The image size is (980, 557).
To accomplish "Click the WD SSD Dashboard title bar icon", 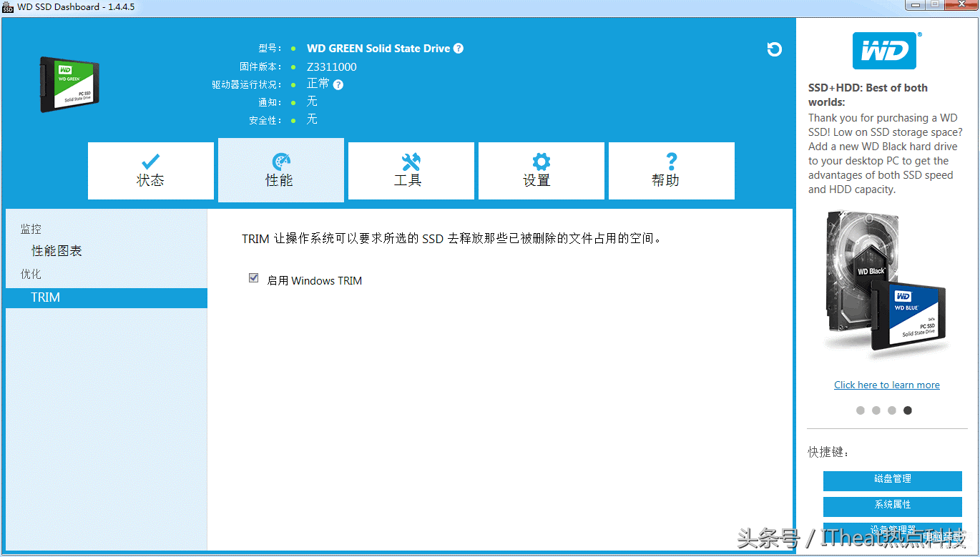I will pyautogui.click(x=8, y=7).
